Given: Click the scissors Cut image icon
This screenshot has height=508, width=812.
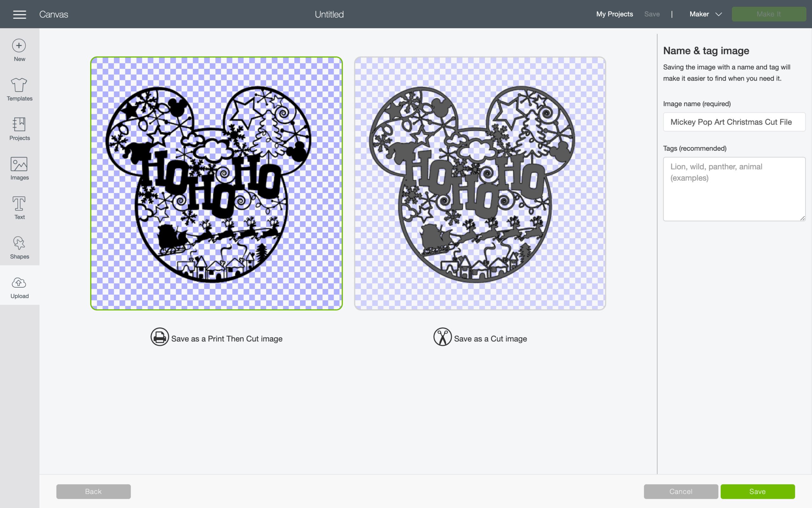Looking at the screenshot, I should click(x=442, y=337).
